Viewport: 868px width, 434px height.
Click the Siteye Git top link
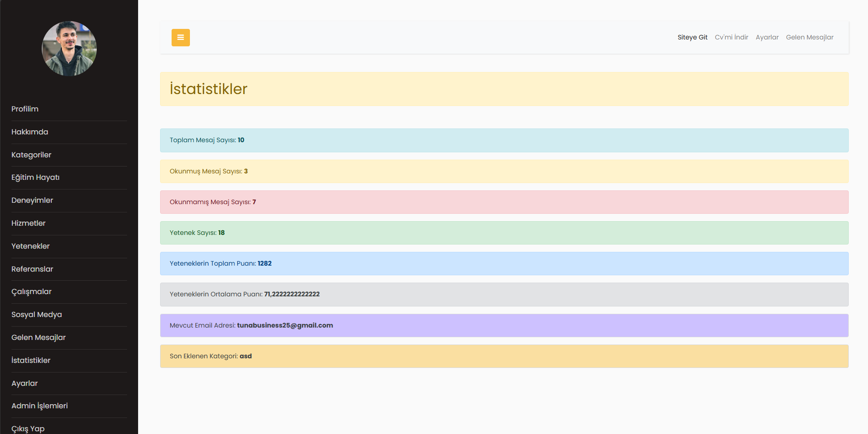692,38
